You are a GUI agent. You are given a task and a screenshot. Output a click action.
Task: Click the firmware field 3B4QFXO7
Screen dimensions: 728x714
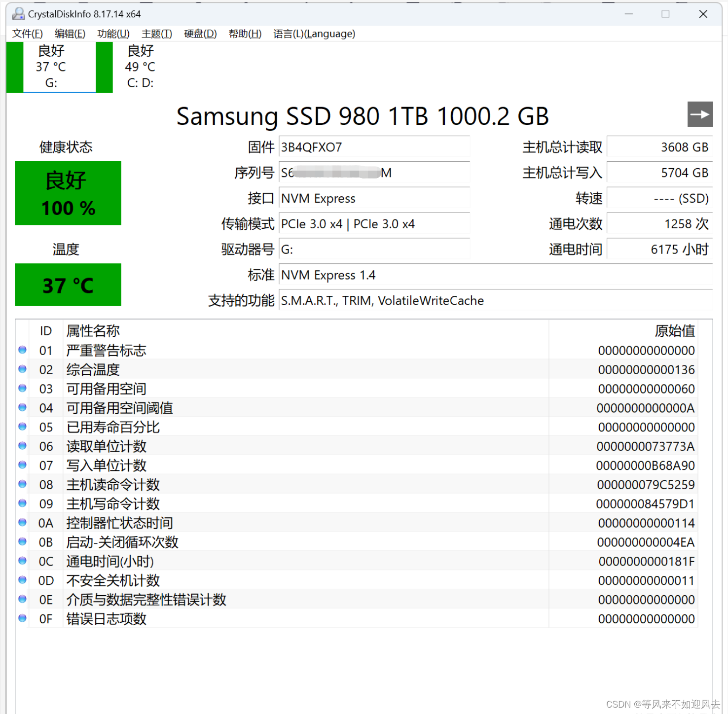(374, 147)
